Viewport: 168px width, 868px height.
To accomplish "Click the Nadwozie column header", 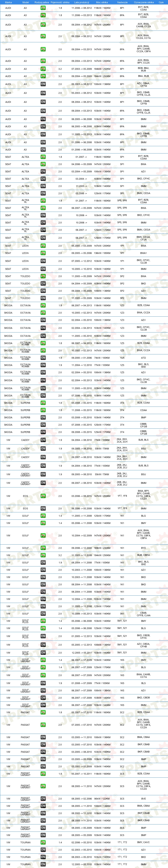I will coord(122,2).
